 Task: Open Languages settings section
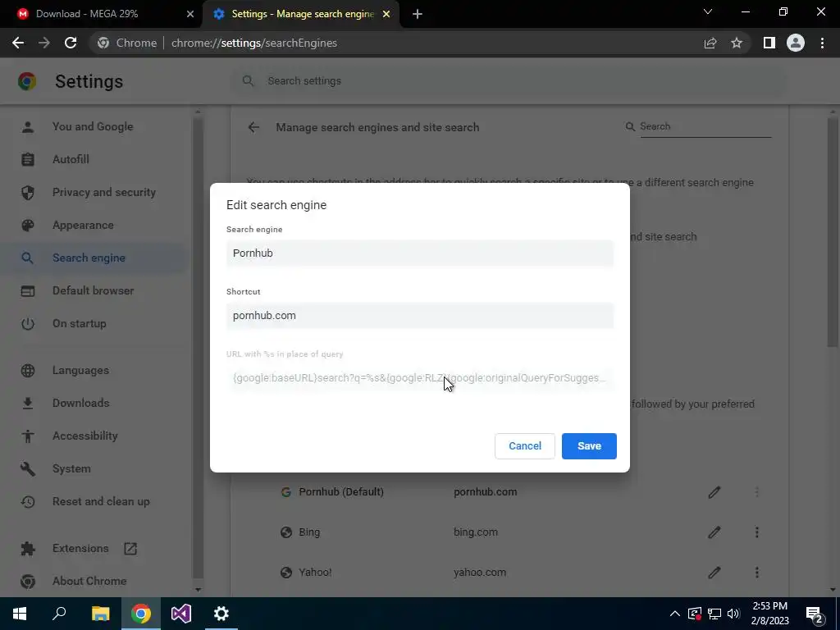coord(80,370)
